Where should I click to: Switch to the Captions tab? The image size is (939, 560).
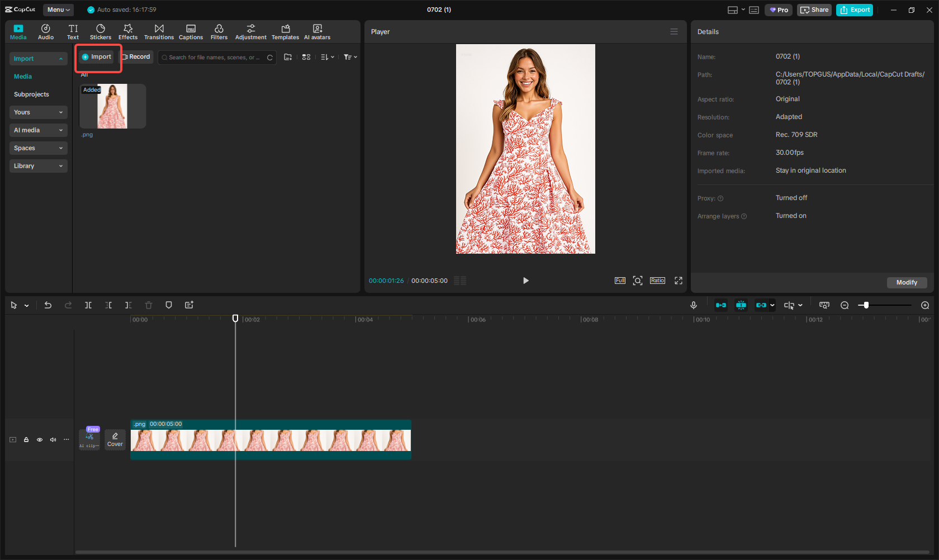click(x=191, y=32)
